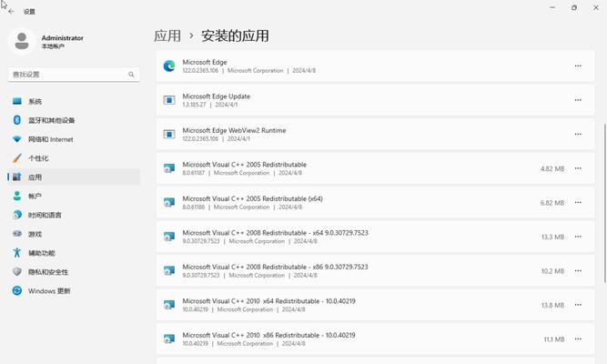
Task: Click the Visual C++ 2010 x64 icon
Action: point(169,305)
